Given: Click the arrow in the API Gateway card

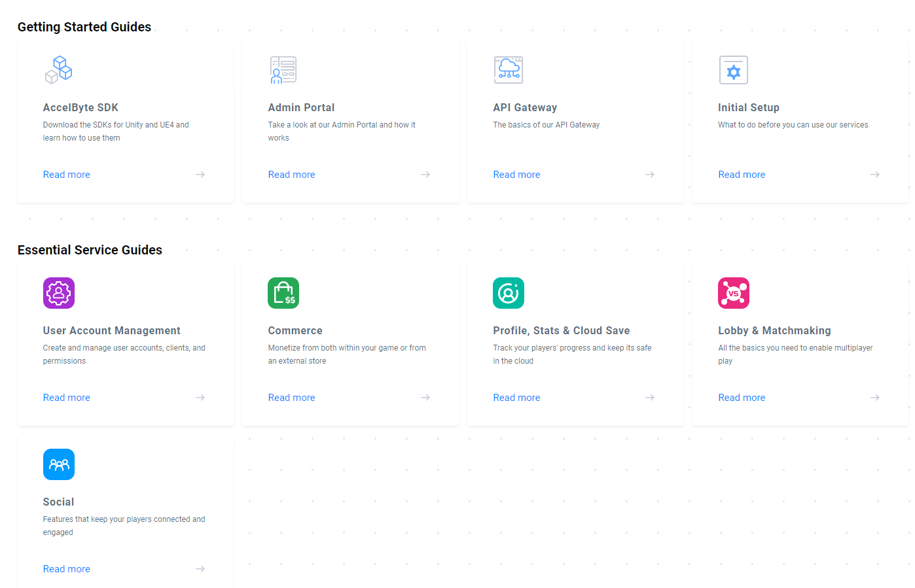Looking at the screenshot, I should tap(650, 175).
